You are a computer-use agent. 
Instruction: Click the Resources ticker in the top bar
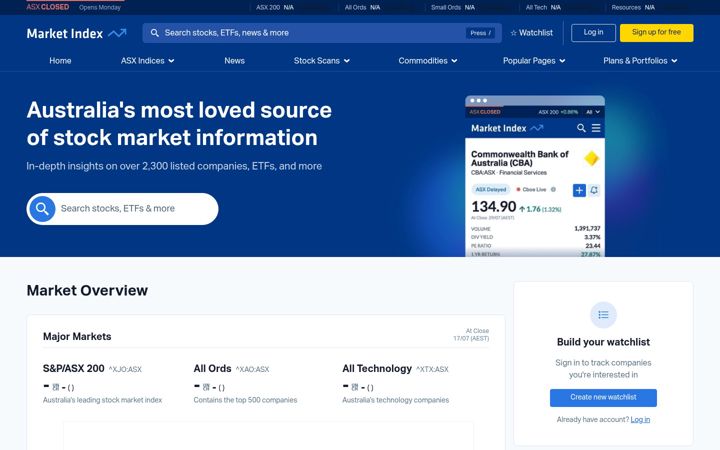tap(633, 7)
